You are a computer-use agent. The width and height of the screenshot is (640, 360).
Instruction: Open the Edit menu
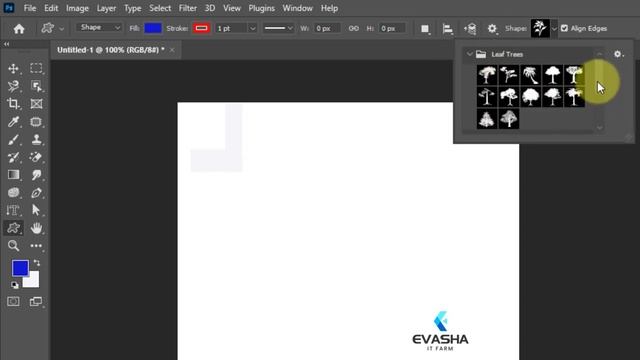51,8
